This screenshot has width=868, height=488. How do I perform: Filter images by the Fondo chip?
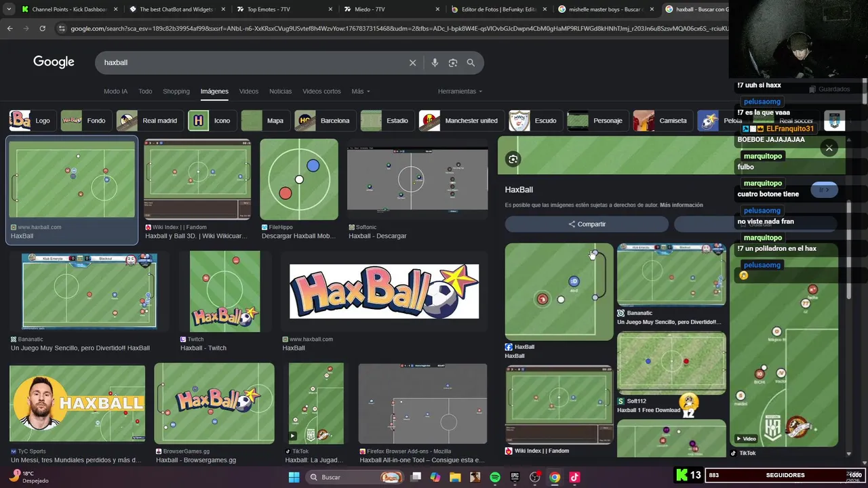tap(85, 121)
